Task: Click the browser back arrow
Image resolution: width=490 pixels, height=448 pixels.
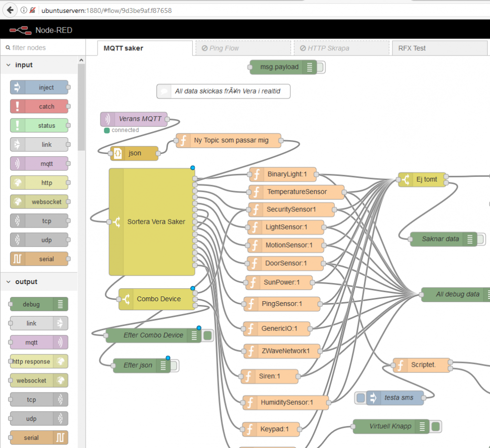Action: pos(11,11)
